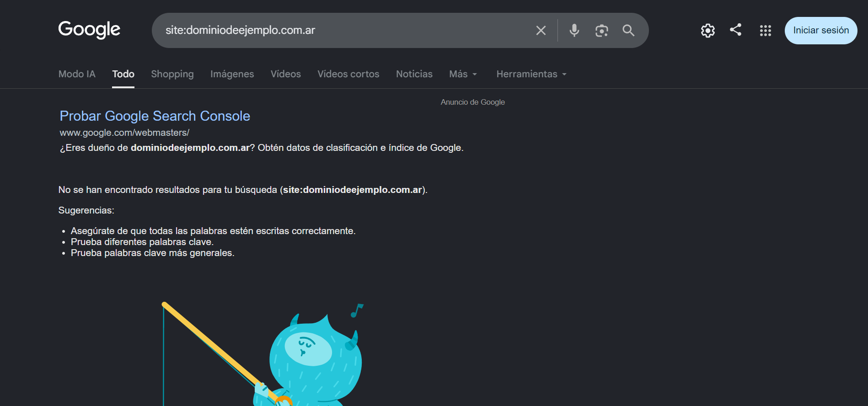This screenshot has width=868, height=406.
Task: Select the Todo tab
Action: (x=123, y=74)
